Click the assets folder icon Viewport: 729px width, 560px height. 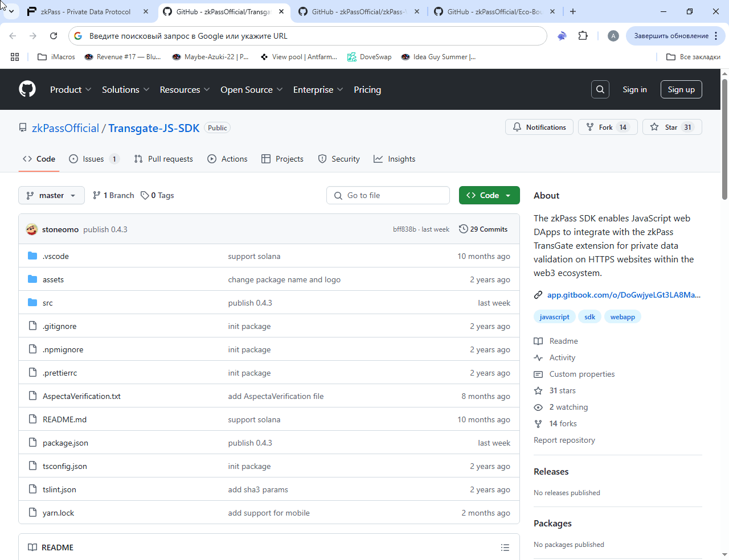pyautogui.click(x=32, y=279)
